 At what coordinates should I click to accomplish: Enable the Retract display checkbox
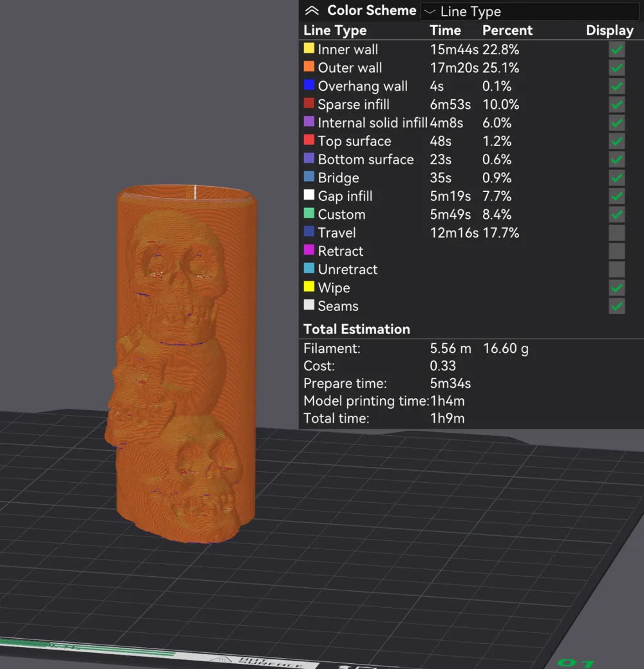click(x=616, y=250)
